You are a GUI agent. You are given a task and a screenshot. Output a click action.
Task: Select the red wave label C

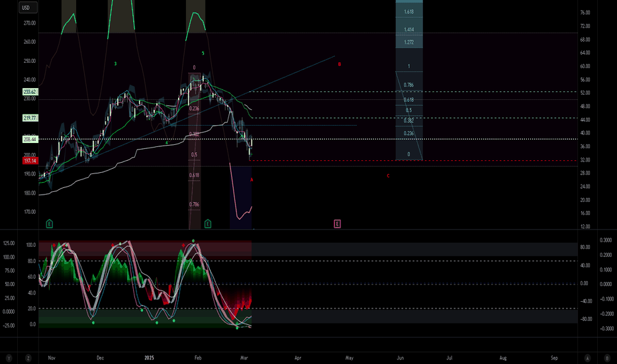coord(388,176)
